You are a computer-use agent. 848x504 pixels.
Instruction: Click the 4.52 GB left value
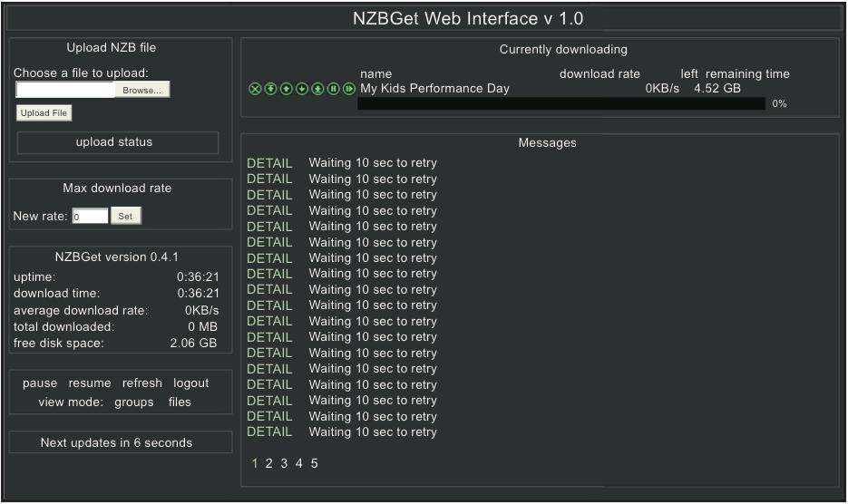pos(717,89)
